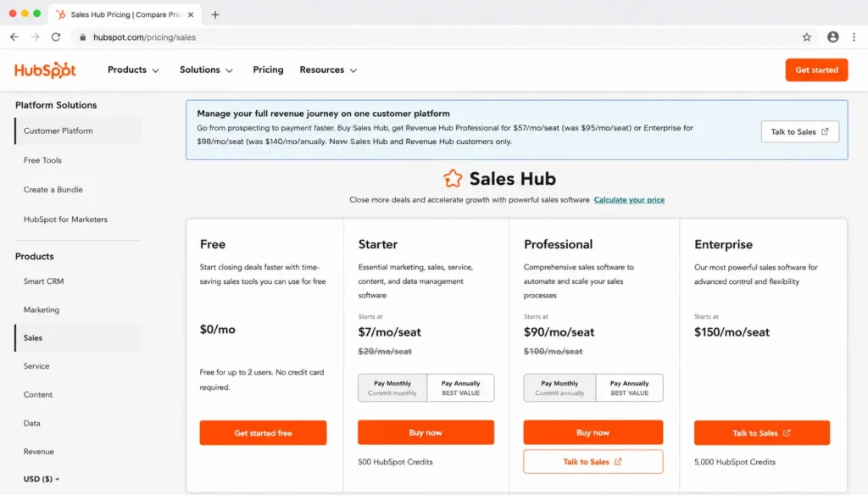This screenshot has width=868, height=495.
Task: Click the Calculate your price link
Action: click(629, 200)
